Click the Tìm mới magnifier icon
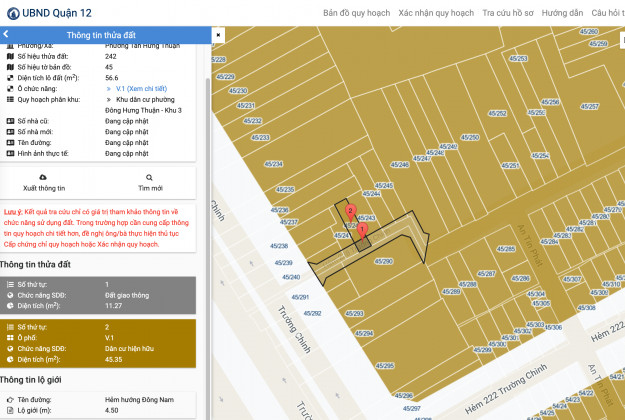Image resolution: width=625 pixels, height=420 pixels. point(151,177)
